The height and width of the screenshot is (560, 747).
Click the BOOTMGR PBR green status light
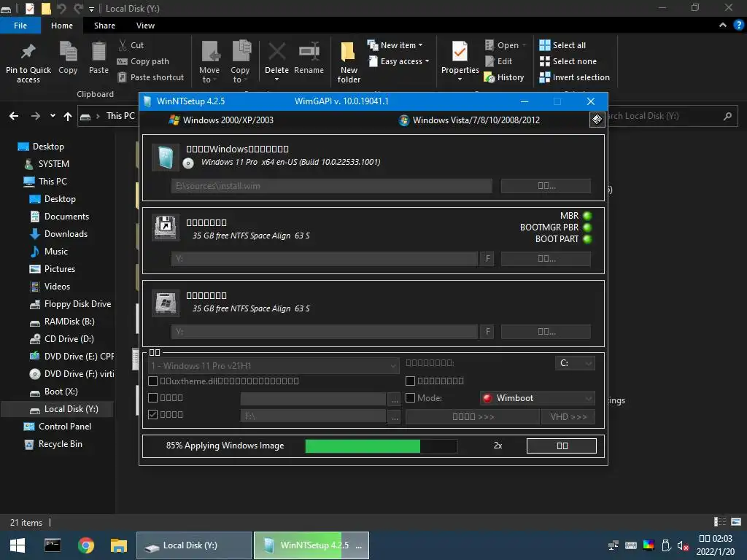587,227
